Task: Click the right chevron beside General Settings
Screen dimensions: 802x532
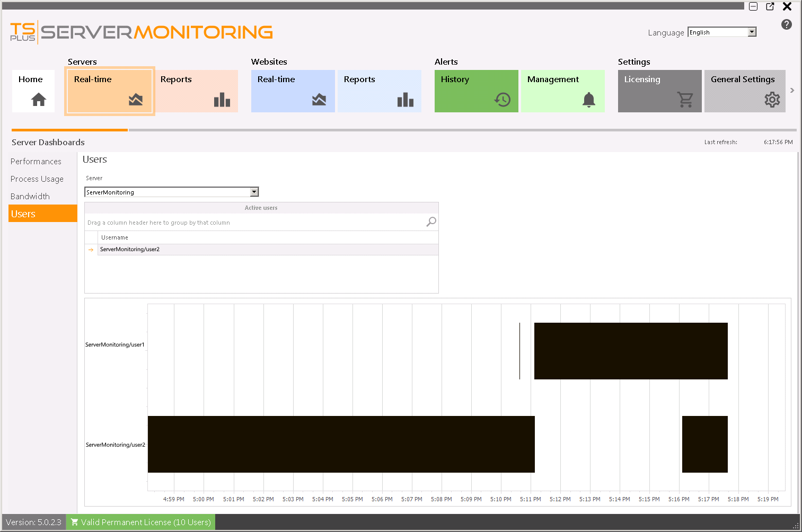Action: 792,90
